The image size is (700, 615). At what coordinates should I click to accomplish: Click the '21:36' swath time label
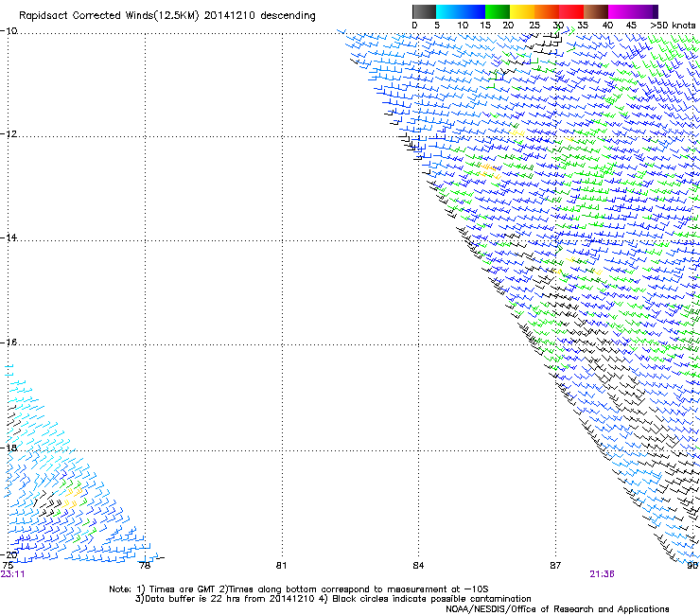click(602, 574)
